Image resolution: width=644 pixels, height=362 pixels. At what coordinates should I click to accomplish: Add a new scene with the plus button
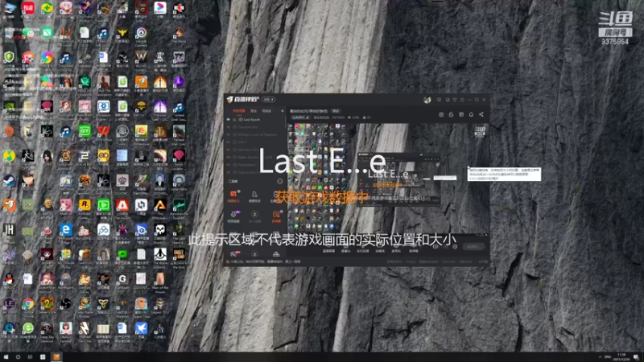coord(283,111)
